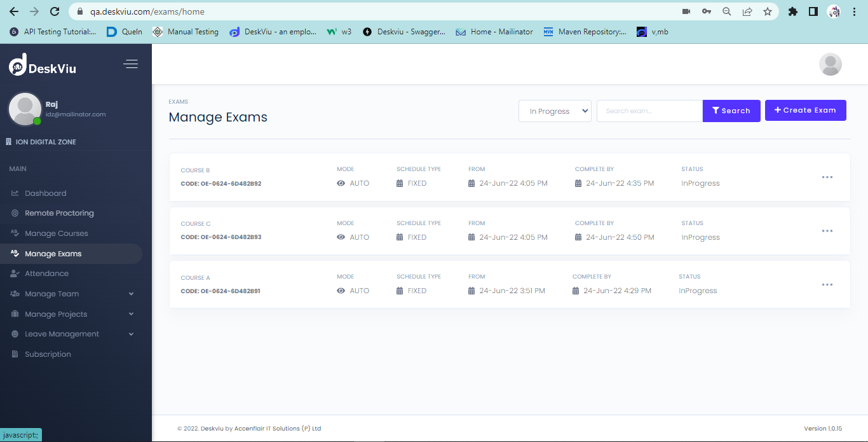This screenshot has width=868, height=442.
Task: Click Course B InProgress status text
Action: (700, 183)
